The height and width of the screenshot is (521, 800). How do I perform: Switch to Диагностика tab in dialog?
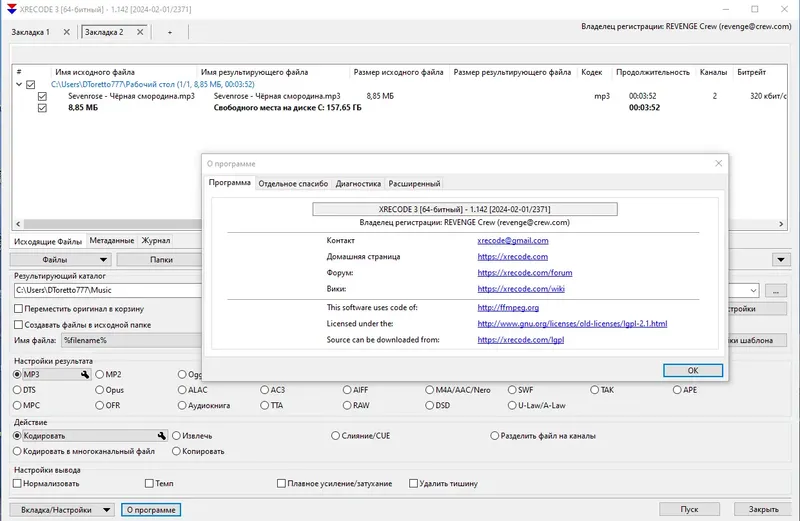click(x=358, y=184)
